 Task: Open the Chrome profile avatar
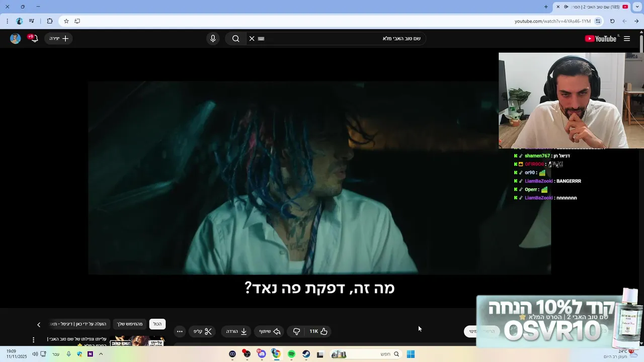(x=19, y=21)
